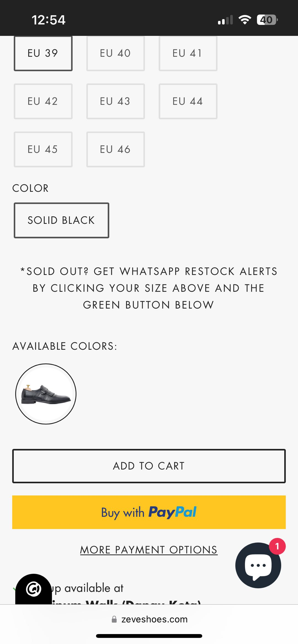Select size EU 42
Screen dimensions: 298x644
(43, 101)
